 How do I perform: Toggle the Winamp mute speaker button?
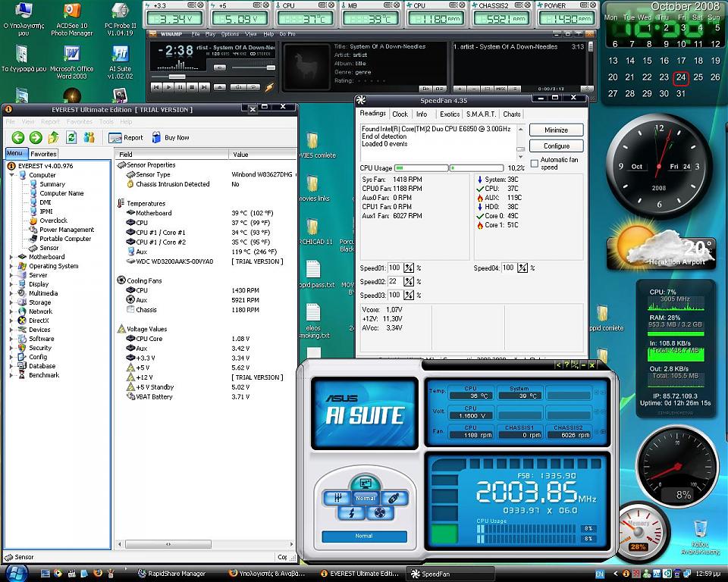tap(220, 67)
